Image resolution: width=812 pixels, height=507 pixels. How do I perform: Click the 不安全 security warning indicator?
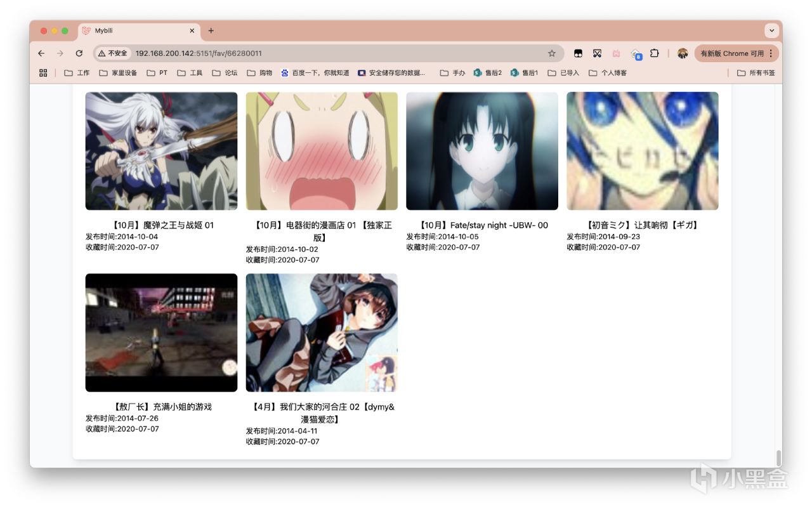coord(113,53)
